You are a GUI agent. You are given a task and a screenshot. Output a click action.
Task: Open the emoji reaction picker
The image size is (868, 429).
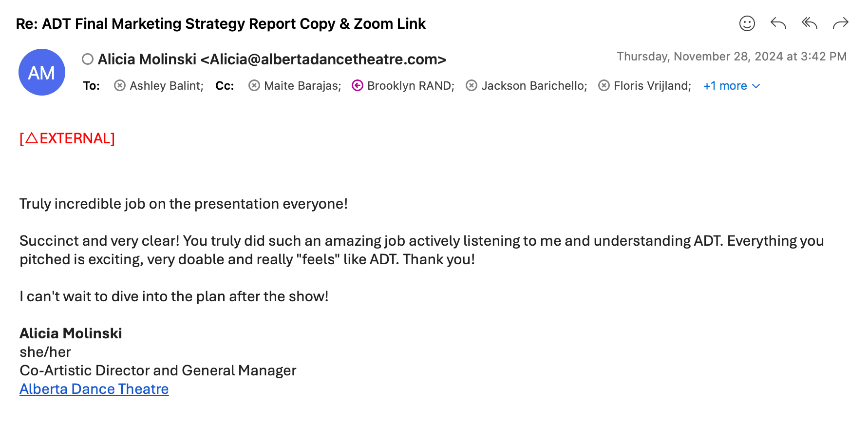(x=747, y=23)
